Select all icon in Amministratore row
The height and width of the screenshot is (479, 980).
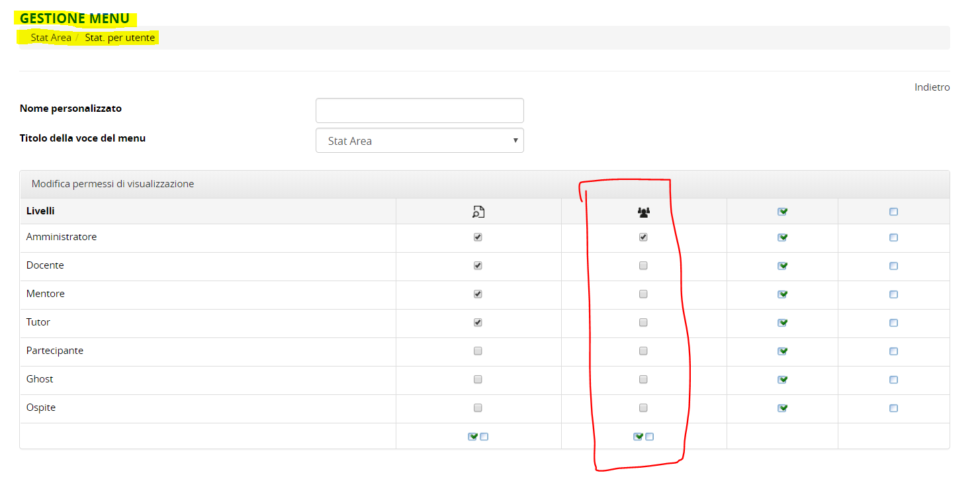pos(782,238)
